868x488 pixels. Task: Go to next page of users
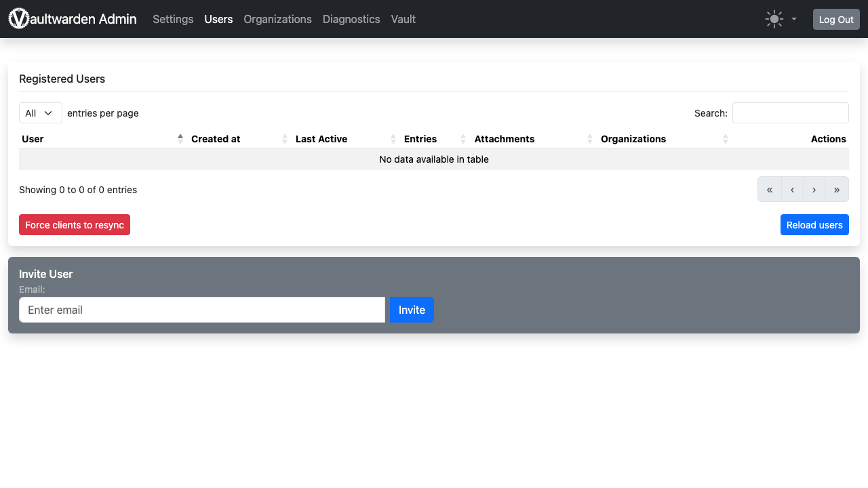814,190
